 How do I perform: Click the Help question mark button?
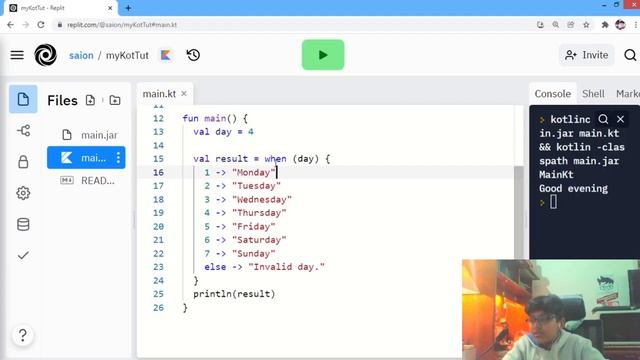pos(23,335)
